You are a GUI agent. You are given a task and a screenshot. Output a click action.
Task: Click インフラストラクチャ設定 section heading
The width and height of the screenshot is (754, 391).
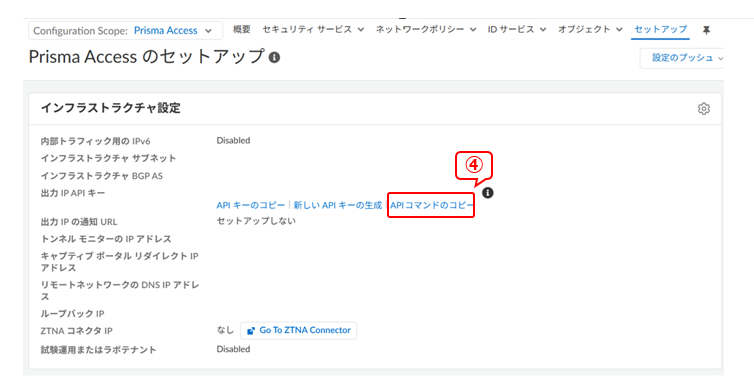[x=111, y=108]
